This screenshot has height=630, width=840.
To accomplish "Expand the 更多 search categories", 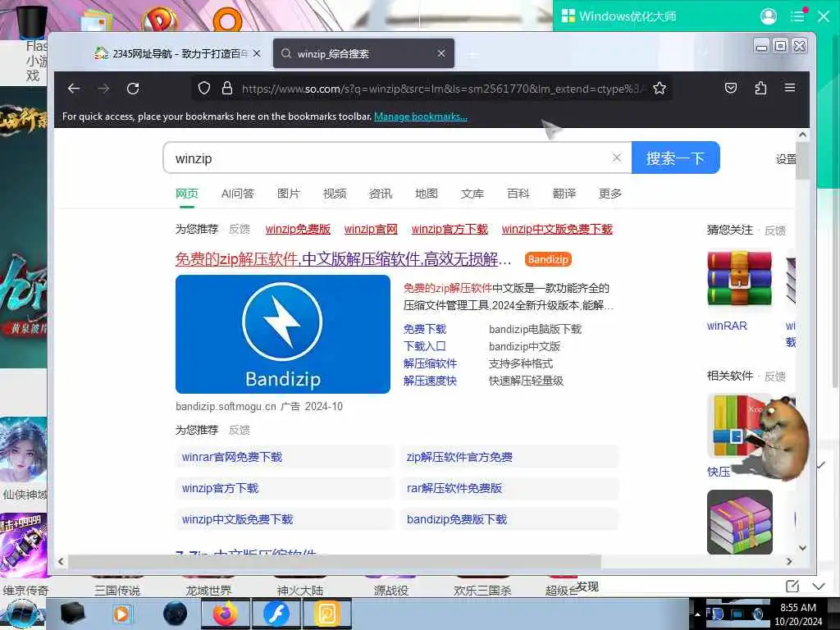I will 609,194.
